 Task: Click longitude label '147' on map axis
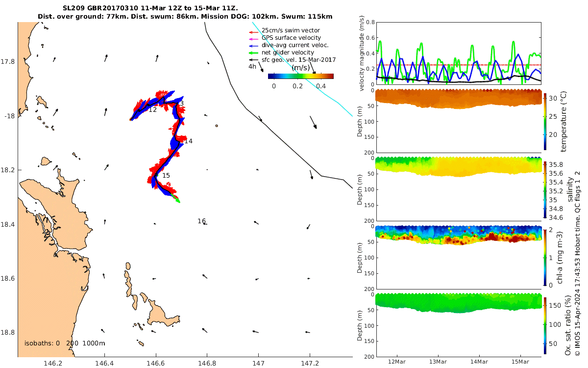(258, 364)
